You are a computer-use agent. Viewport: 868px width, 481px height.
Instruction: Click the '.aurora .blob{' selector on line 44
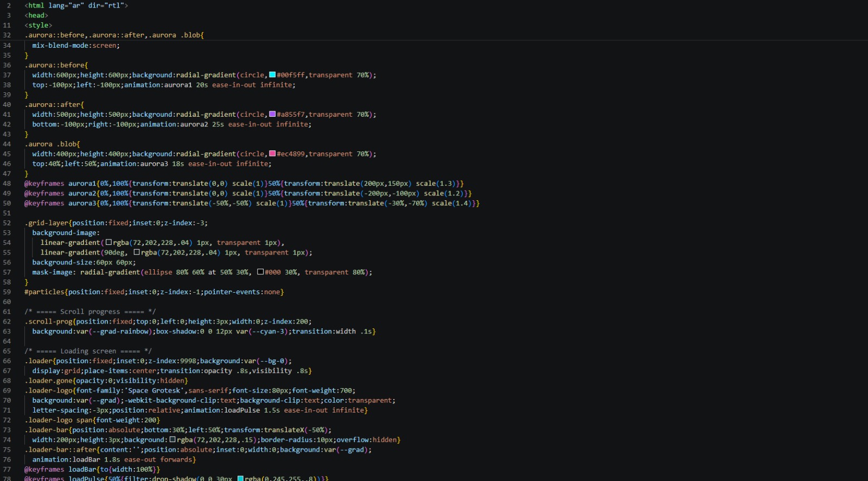point(52,144)
